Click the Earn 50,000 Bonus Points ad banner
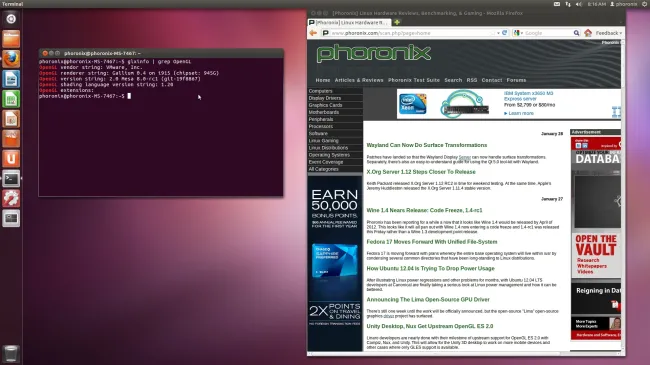This screenshot has height=365, width=650. click(335, 263)
